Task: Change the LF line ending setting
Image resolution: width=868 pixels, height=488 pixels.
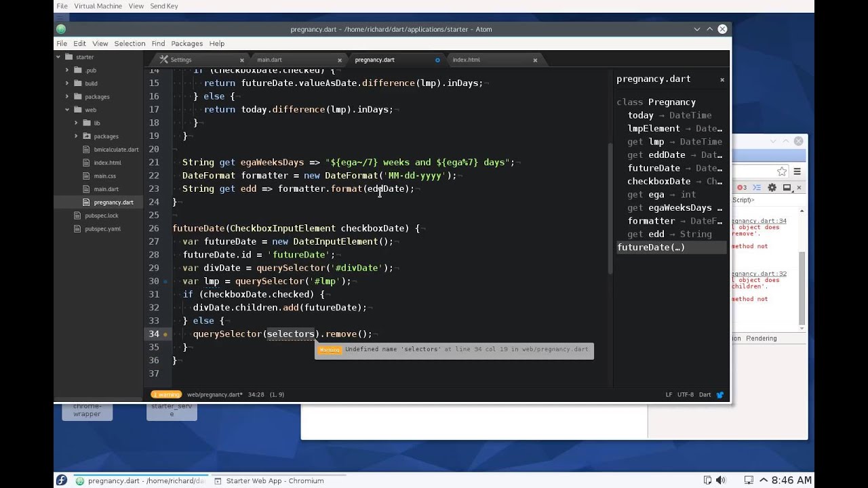Action: [669, 394]
